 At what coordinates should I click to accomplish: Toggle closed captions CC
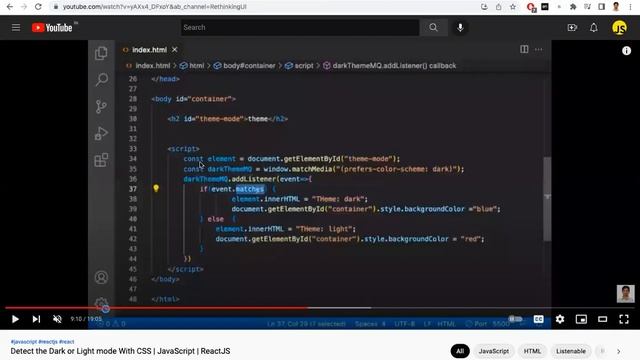click(x=538, y=319)
